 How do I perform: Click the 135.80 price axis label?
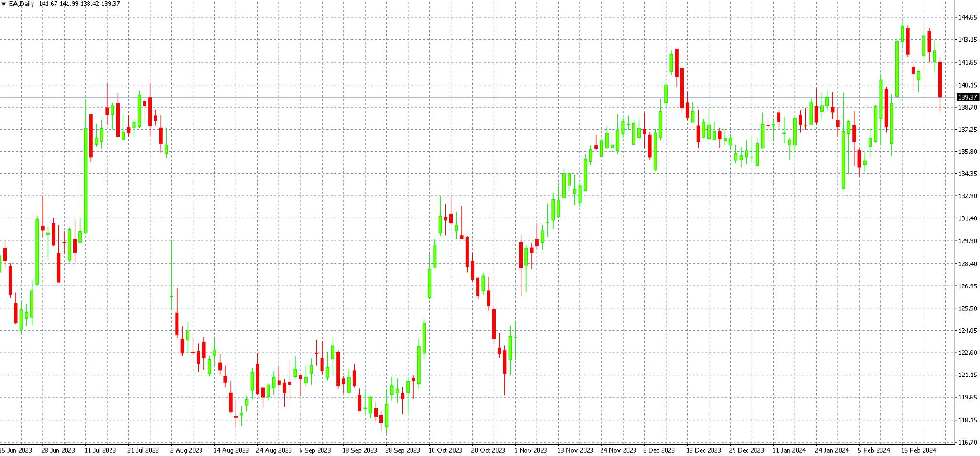point(968,152)
